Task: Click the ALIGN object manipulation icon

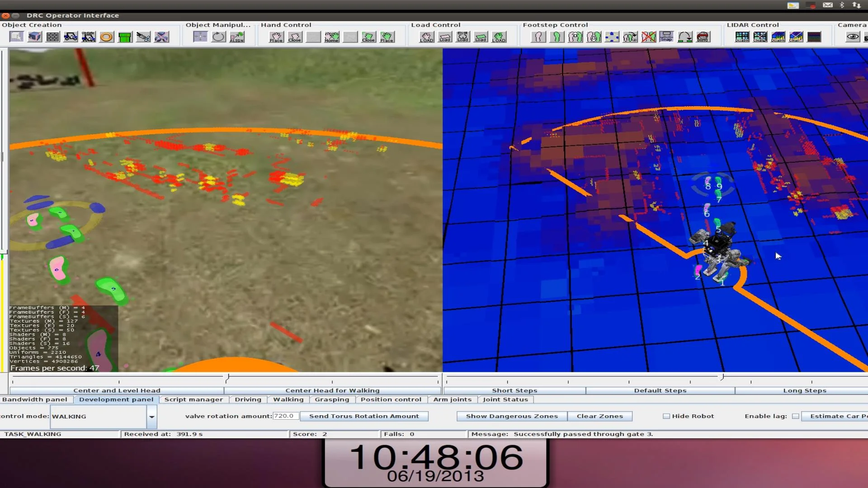Action: click(236, 37)
